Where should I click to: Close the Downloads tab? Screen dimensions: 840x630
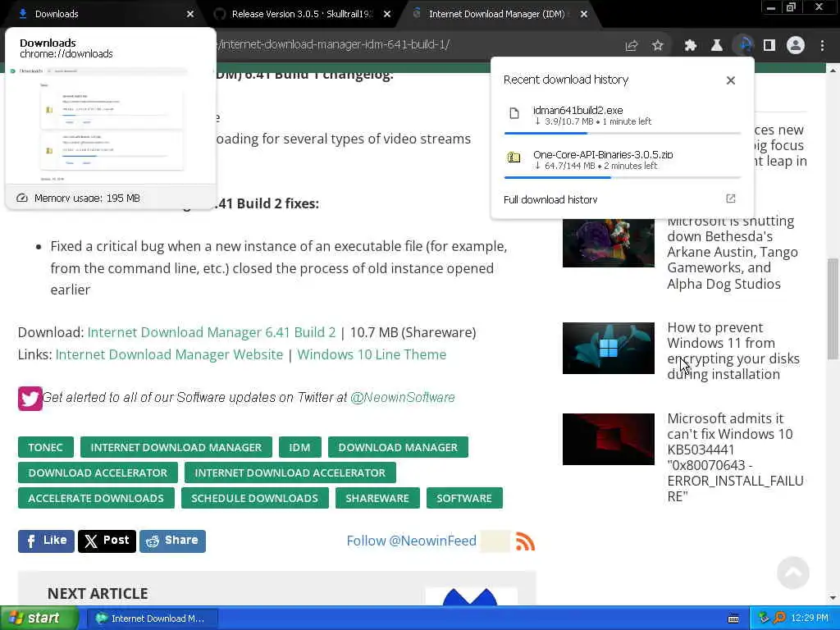[x=190, y=14]
